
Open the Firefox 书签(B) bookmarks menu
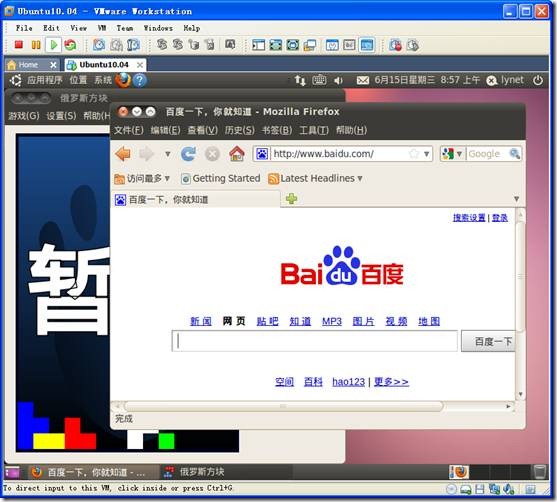click(277, 130)
